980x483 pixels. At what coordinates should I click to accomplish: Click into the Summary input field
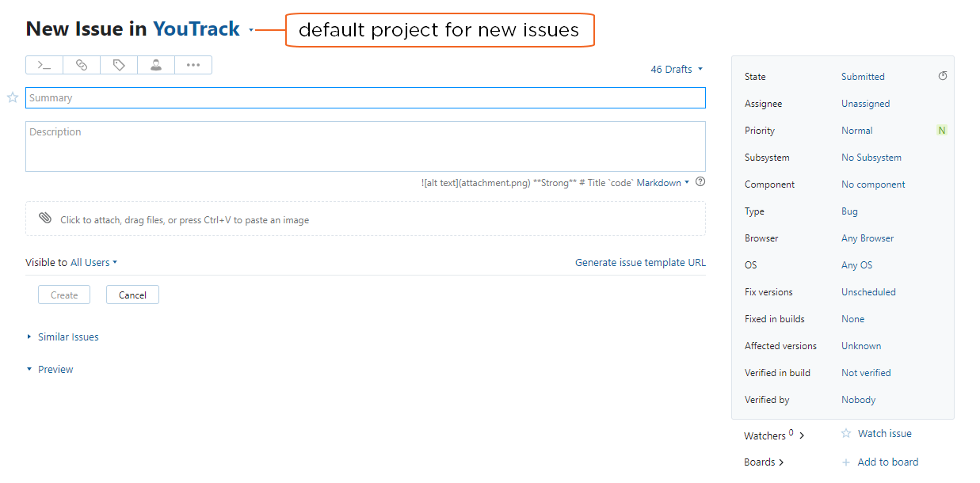click(x=365, y=97)
